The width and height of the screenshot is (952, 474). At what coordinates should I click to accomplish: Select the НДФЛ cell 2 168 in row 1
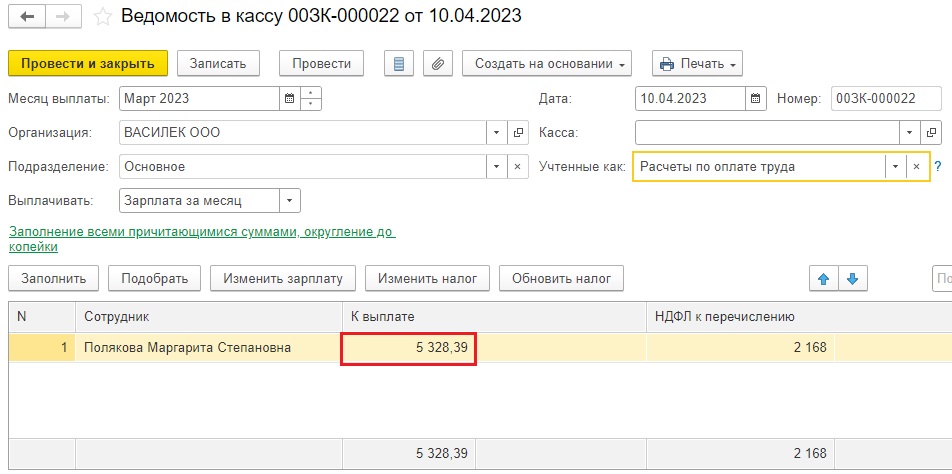[741, 348]
